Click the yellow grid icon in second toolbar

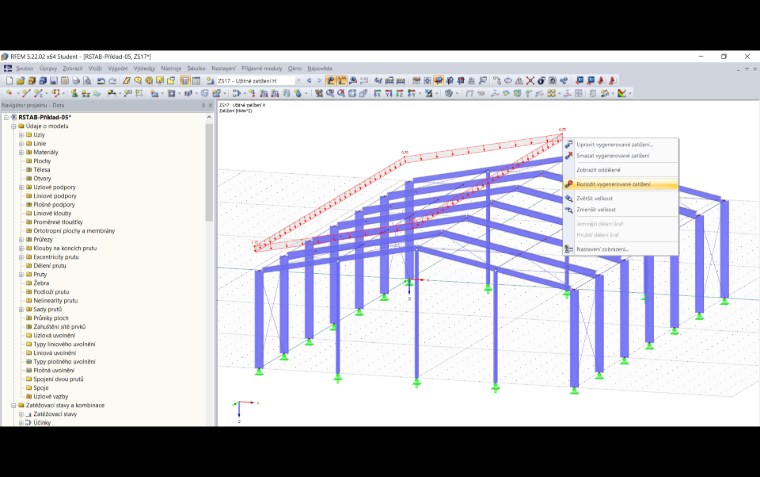pyautogui.click(x=551, y=93)
